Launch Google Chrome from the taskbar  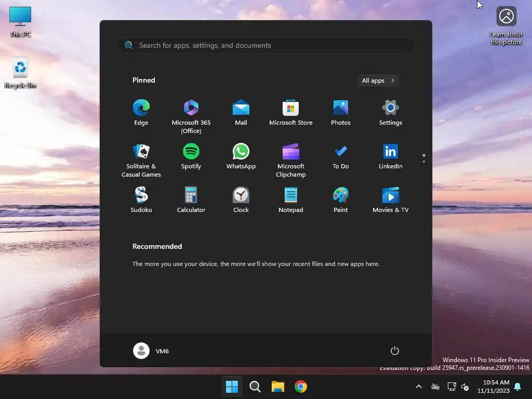pyautogui.click(x=301, y=387)
